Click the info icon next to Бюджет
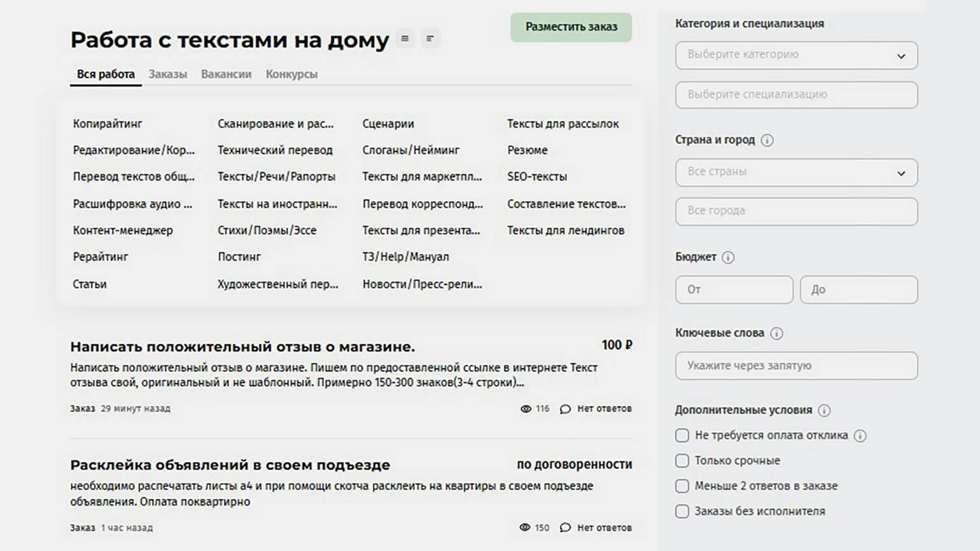Image resolution: width=980 pixels, height=551 pixels. (x=728, y=257)
